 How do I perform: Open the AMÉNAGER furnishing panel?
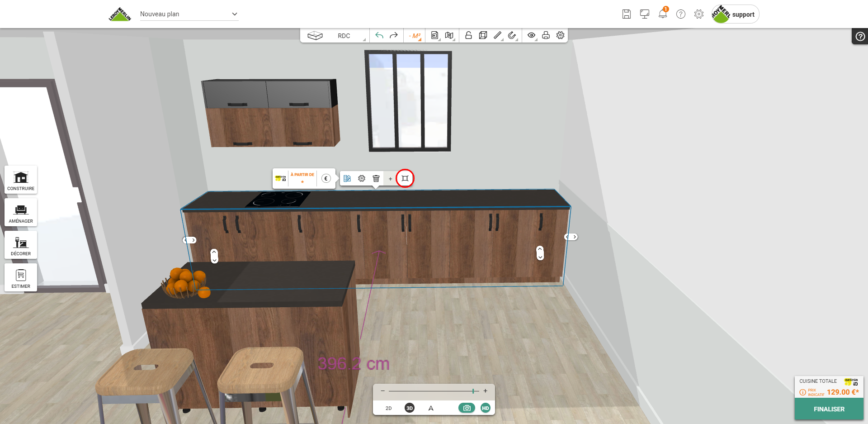[x=21, y=213]
